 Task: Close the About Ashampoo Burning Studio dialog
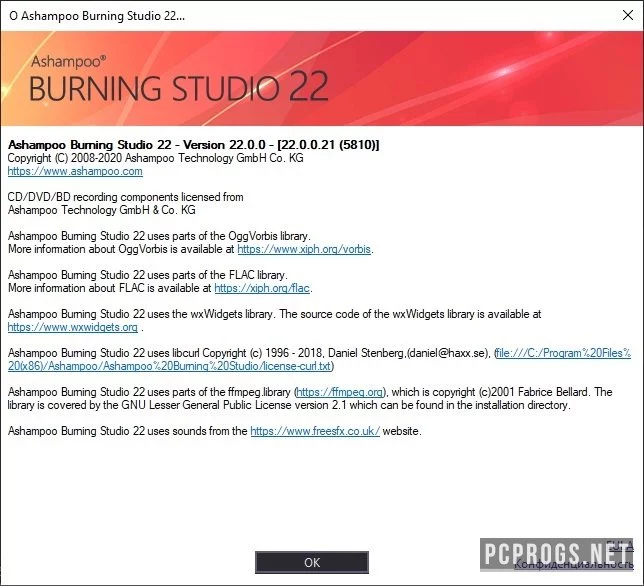click(628, 16)
